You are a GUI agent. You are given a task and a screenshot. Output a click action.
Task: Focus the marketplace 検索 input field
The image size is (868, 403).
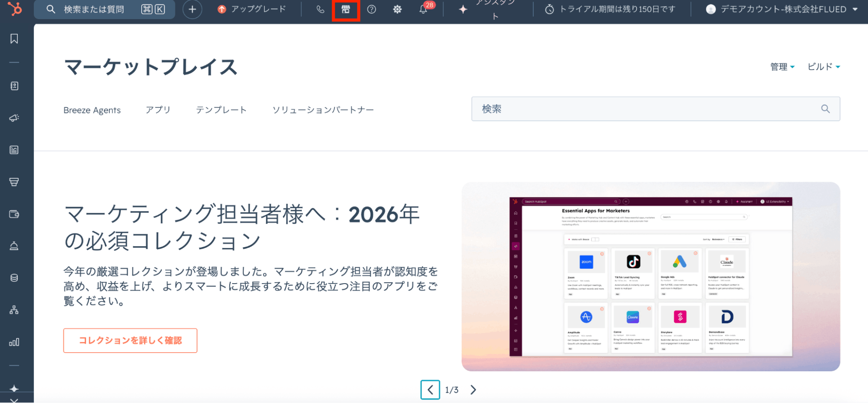[x=656, y=109]
